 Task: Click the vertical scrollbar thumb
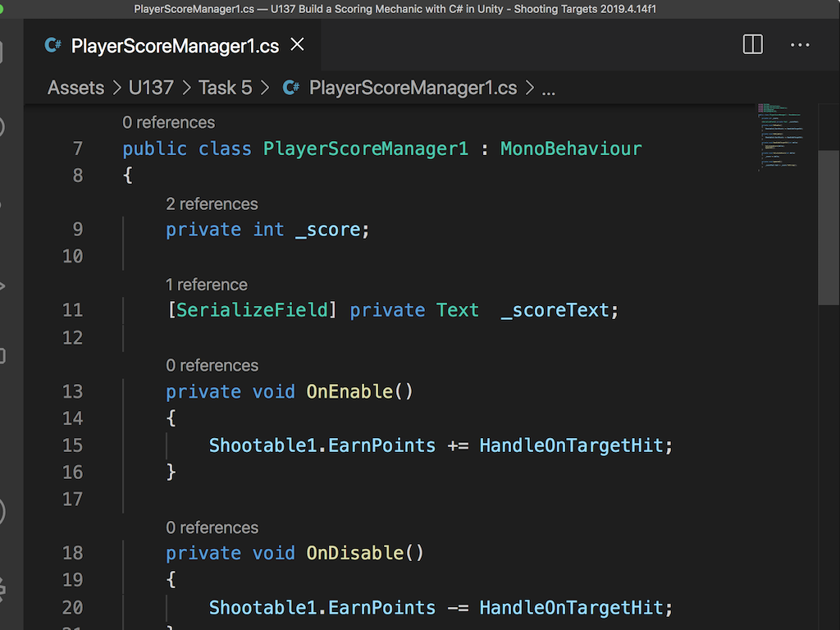point(829,228)
